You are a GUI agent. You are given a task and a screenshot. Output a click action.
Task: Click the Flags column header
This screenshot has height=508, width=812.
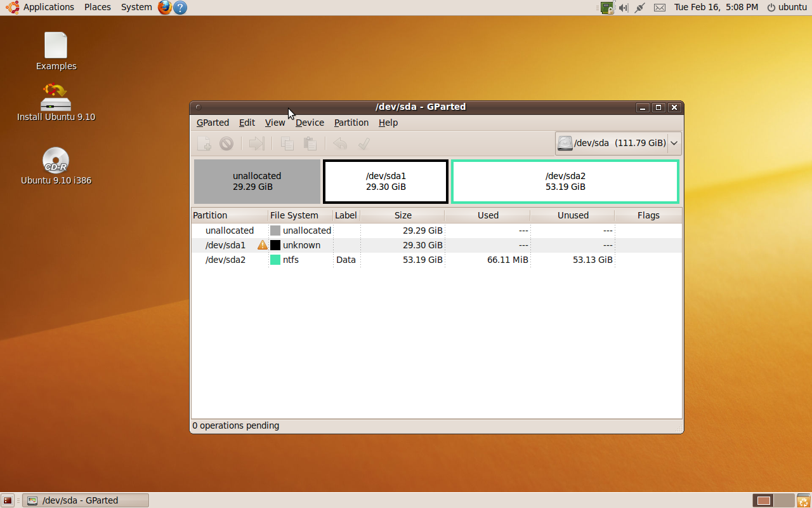coord(648,215)
